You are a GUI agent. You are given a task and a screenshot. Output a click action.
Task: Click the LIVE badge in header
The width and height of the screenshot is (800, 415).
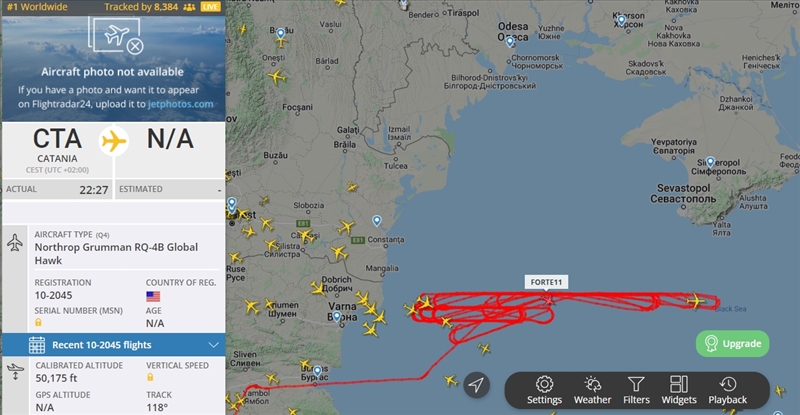click(211, 7)
